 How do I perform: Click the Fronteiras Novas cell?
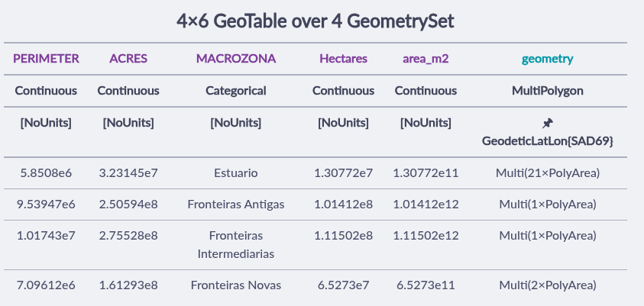click(x=236, y=285)
